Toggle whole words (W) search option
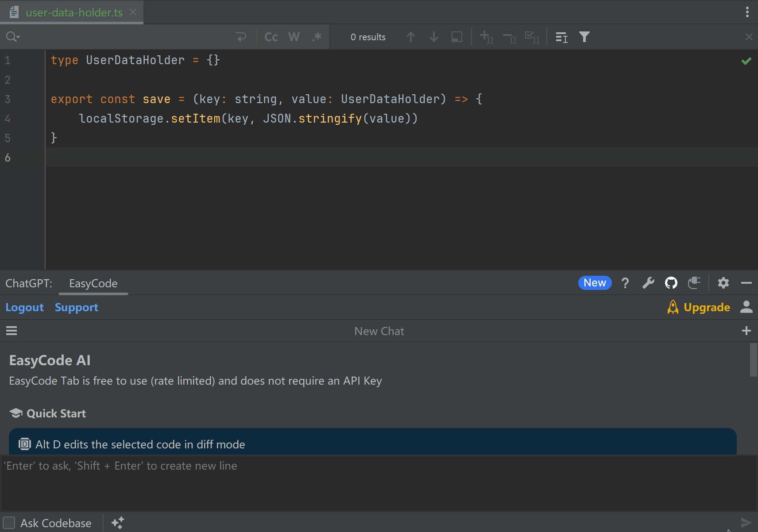758x532 pixels. click(x=294, y=37)
